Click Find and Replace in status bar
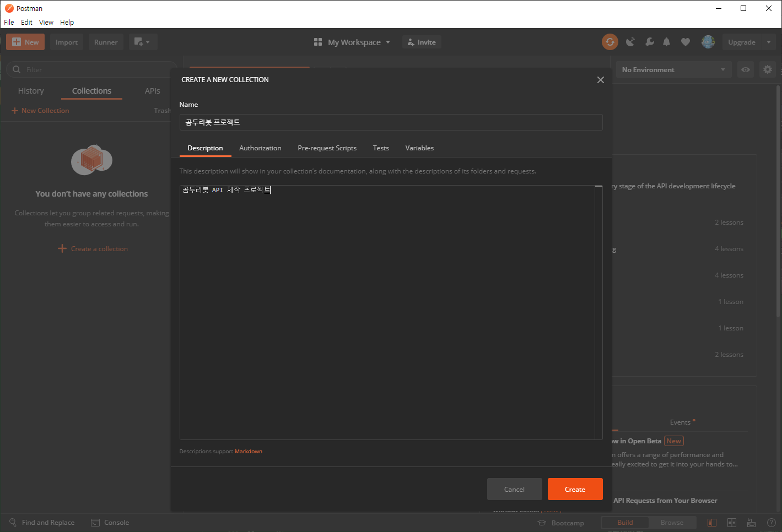The image size is (782, 532). click(42, 523)
